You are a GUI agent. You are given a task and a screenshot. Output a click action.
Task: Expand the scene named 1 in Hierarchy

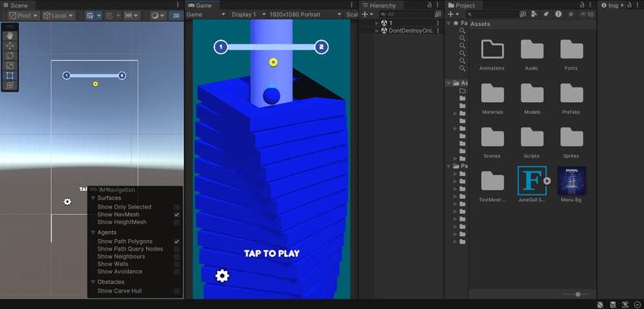[377, 23]
